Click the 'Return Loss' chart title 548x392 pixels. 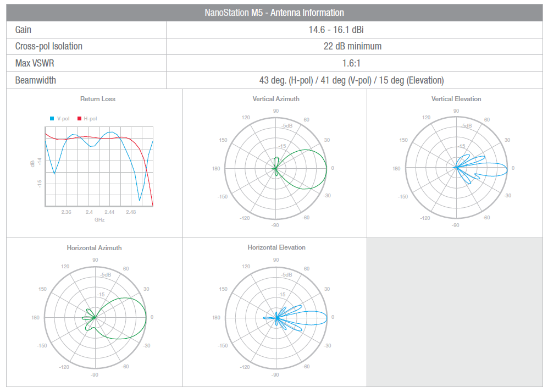(x=98, y=99)
